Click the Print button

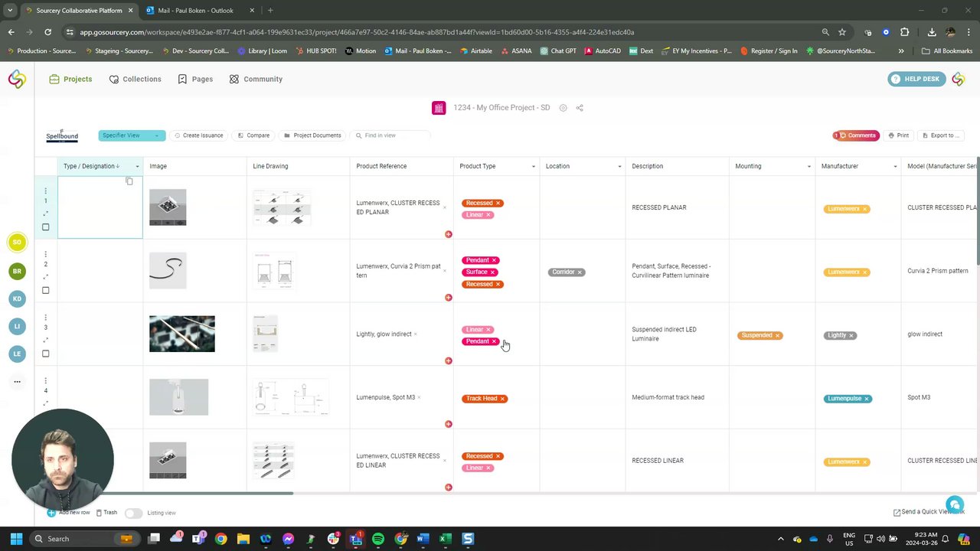point(898,135)
